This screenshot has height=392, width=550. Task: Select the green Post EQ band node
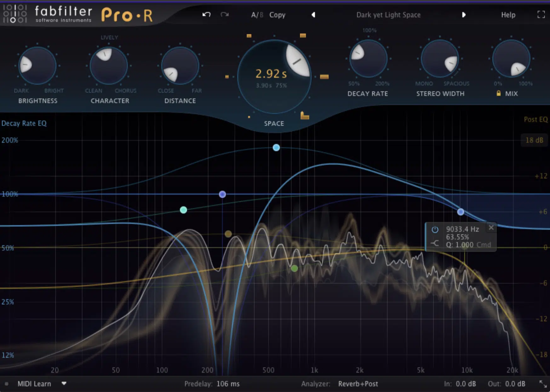(x=294, y=268)
